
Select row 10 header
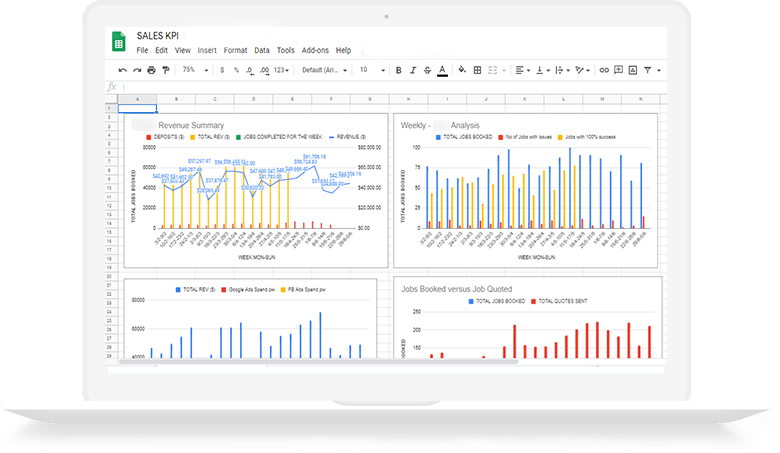(109, 188)
